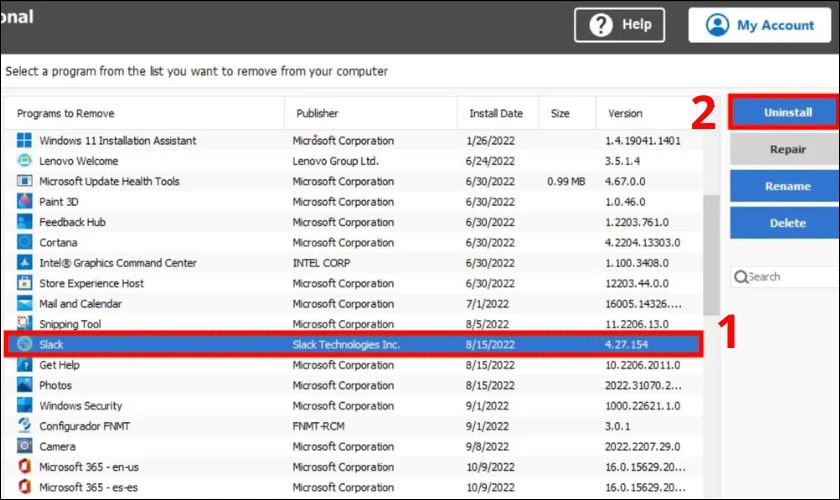
Task: Click Slack version 4.27.154 cell
Action: [626, 345]
